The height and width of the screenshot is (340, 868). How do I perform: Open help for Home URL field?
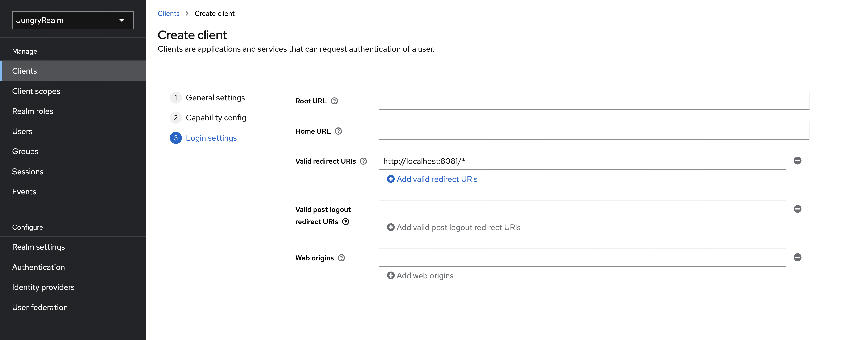click(x=338, y=131)
